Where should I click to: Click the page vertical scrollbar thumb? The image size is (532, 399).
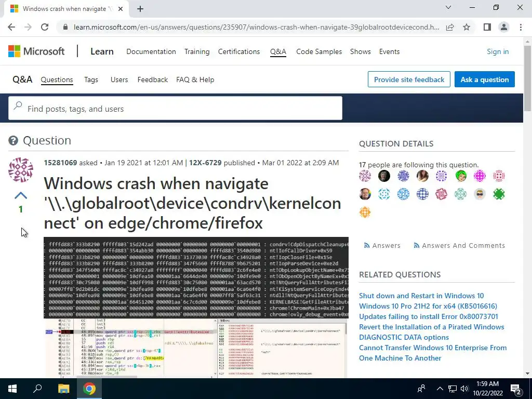(x=527, y=78)
